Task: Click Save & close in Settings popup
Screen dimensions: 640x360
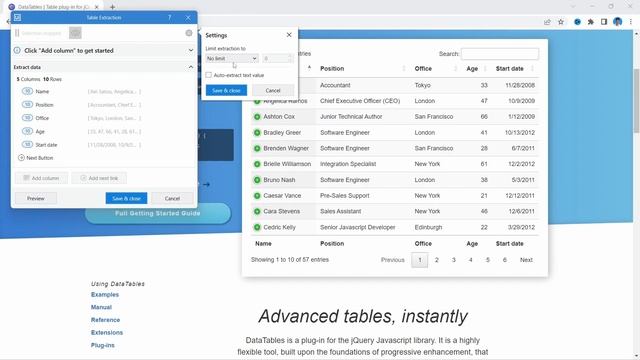Action: tap(227, 90)
